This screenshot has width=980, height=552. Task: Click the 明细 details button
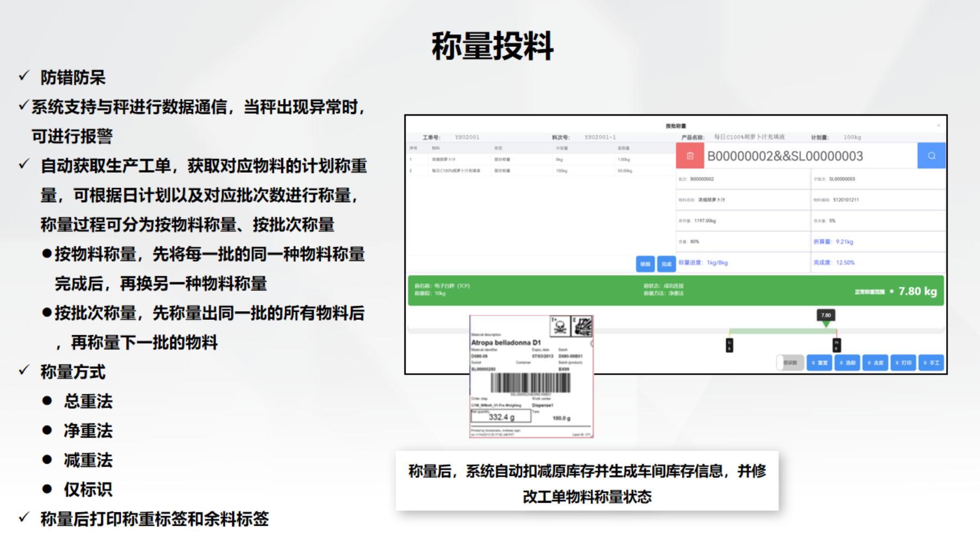coord(645,264)
